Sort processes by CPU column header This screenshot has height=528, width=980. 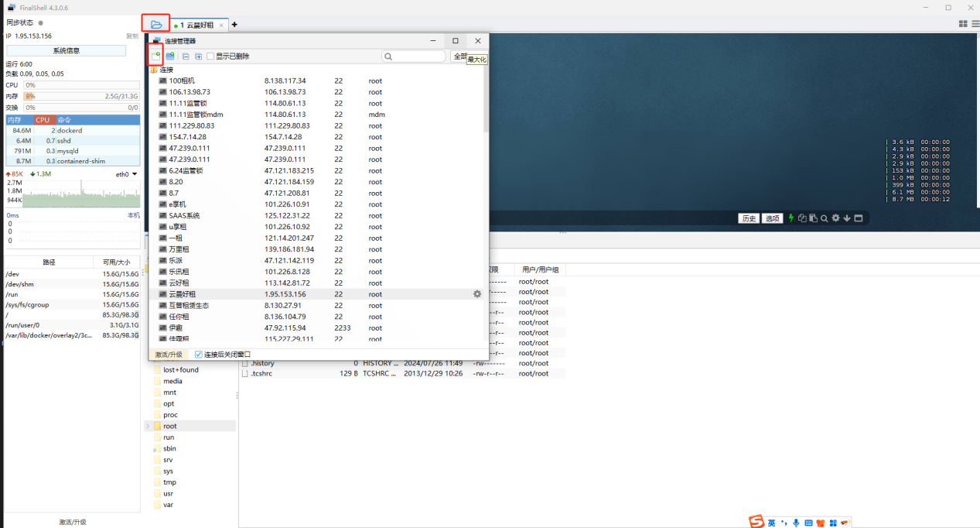pyautogui.click(x=44, y=120)
